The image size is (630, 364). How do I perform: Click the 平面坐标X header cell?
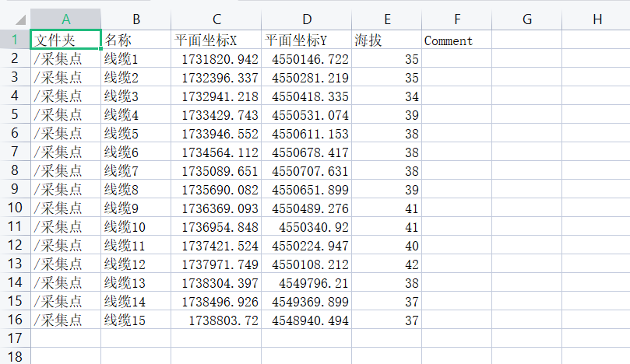pos(216,40)
